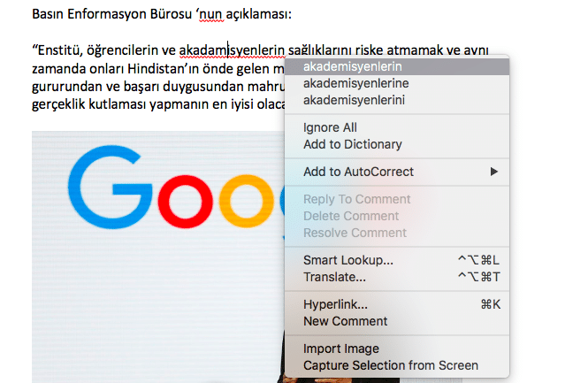Image resolution: width=588 pixels, height=383 pixels.
Task: Click the word "gururundan" in document
Action: (66, 87)
